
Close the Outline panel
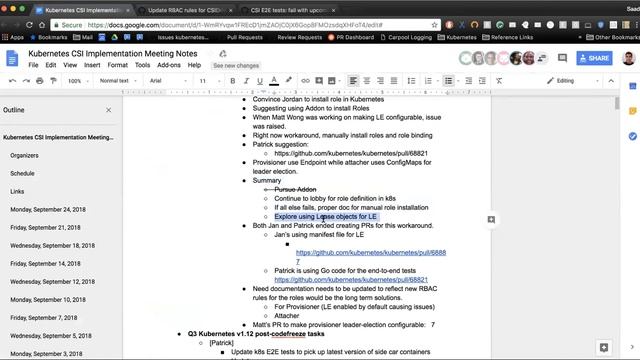pos(109,110)
